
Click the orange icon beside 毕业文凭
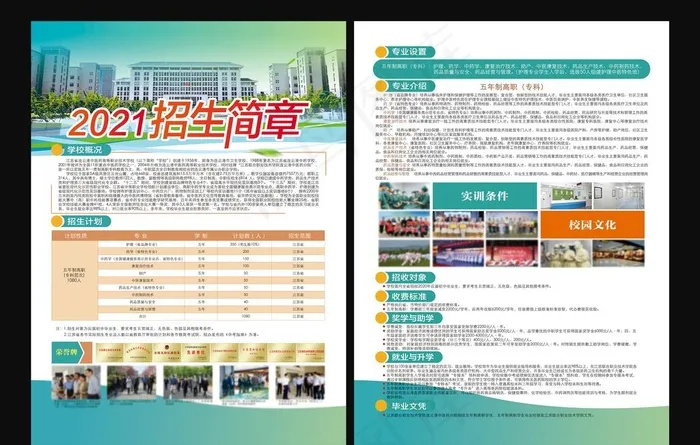(377, 405)
